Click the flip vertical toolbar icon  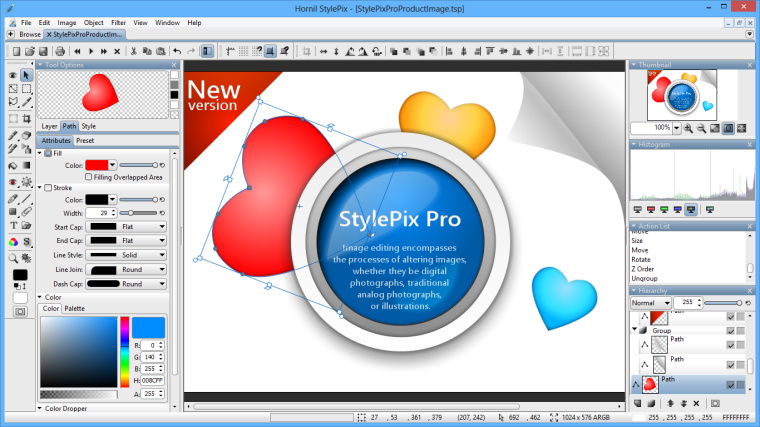[x=336, y=51]
